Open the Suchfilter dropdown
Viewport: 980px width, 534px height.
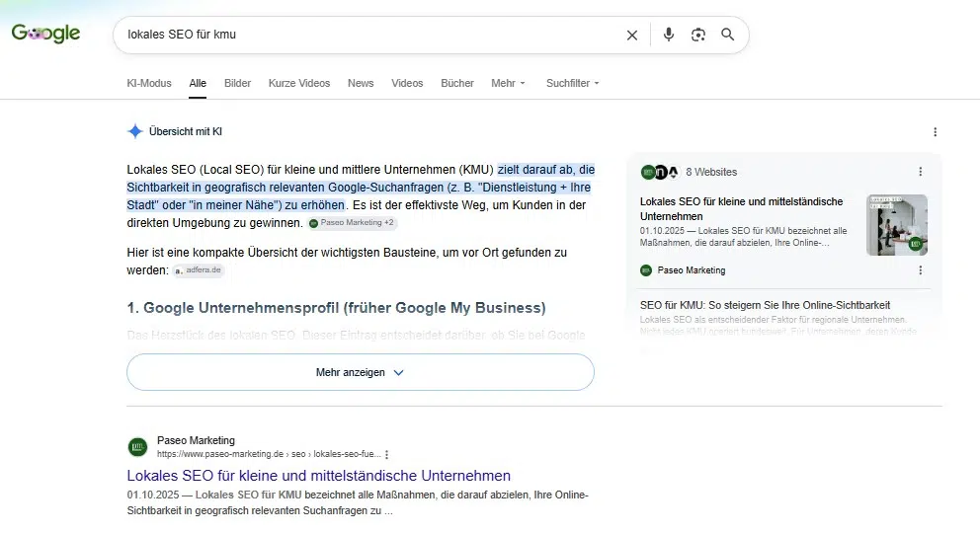click(x=573, y=83)
